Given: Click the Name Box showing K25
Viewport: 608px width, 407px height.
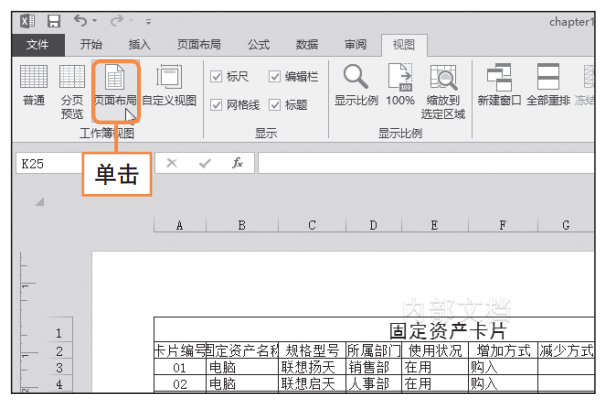Looking at the screenshot, I should pos(49,164).
